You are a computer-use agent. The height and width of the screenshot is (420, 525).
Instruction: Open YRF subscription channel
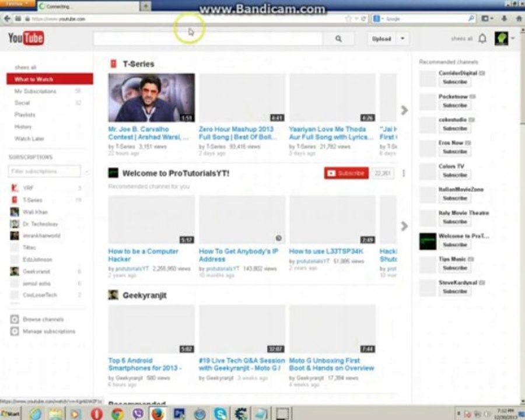(28, 188)
